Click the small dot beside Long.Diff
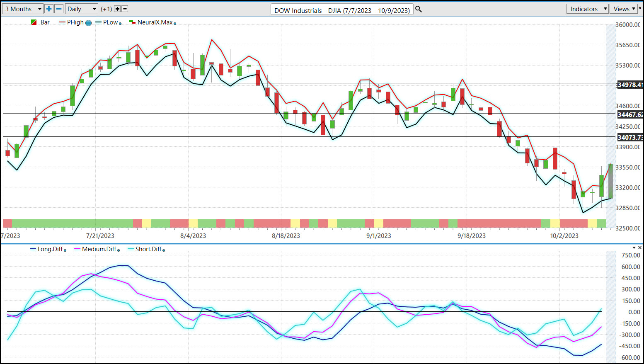Viewport: 644px width, 364px height. point(65,250)
